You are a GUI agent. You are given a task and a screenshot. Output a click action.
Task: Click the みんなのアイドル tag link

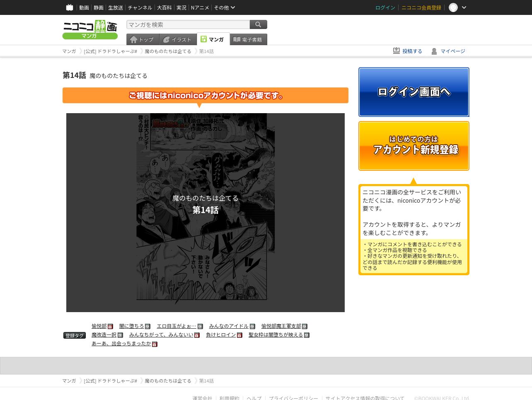click(x=229, y=326)
